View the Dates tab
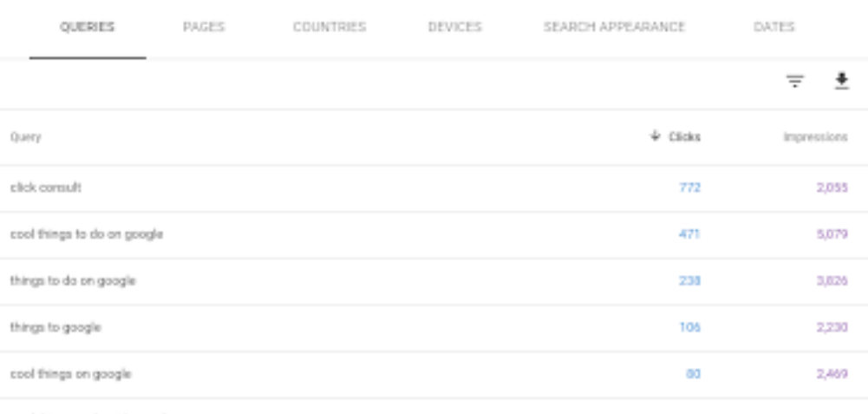The height and width of the screenshot is (414, 868). 773,27
